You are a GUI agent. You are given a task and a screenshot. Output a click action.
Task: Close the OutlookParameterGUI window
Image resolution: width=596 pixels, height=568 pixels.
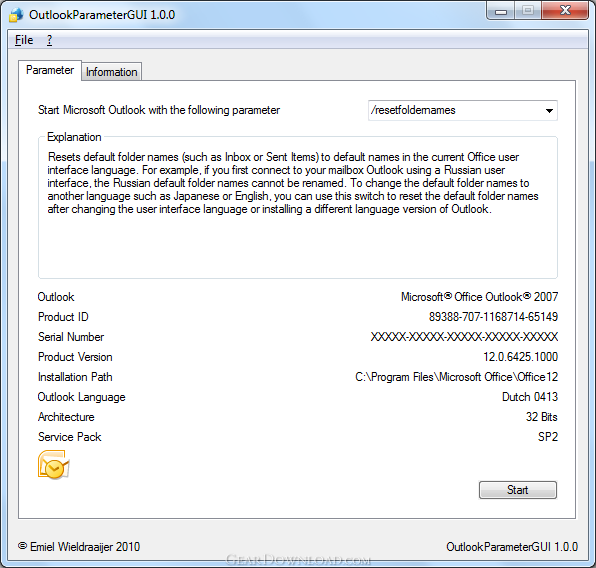[565, 11]
